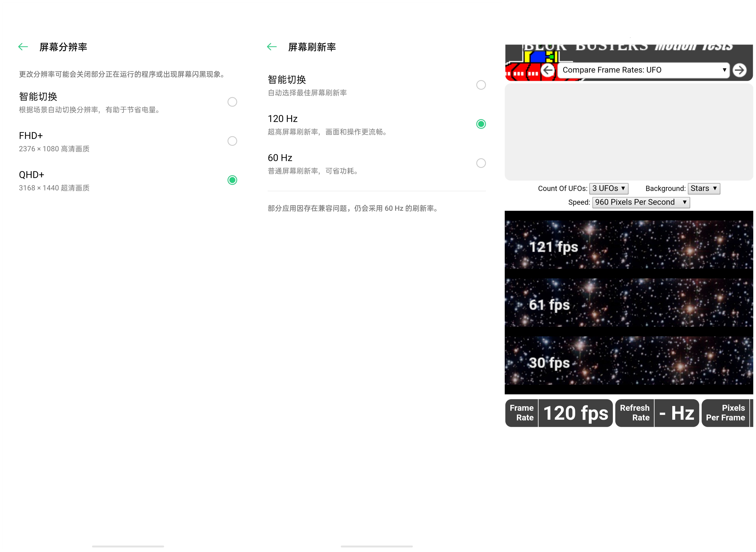Select 120 Hz refresh rate option

click(481, 124)
